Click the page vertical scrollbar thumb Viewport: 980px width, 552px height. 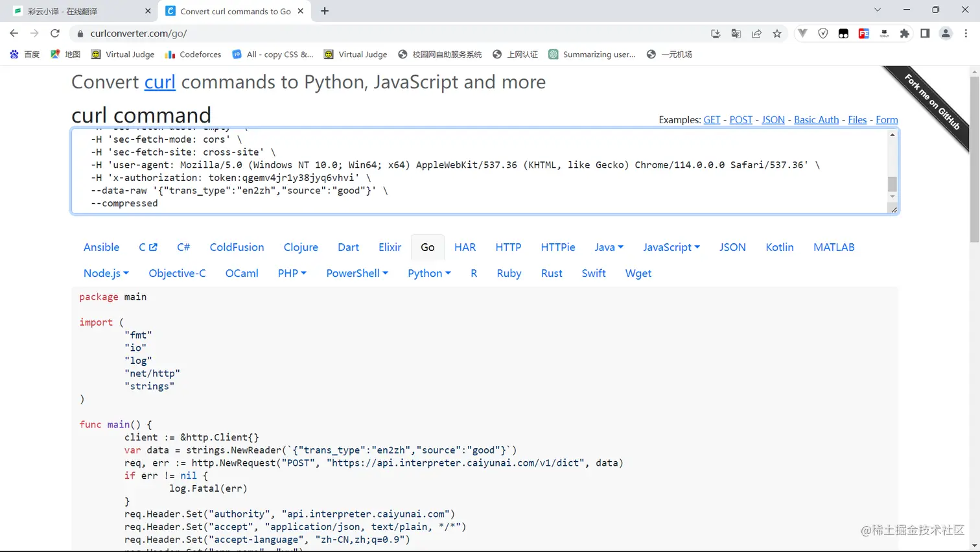[x=974, y=159]
